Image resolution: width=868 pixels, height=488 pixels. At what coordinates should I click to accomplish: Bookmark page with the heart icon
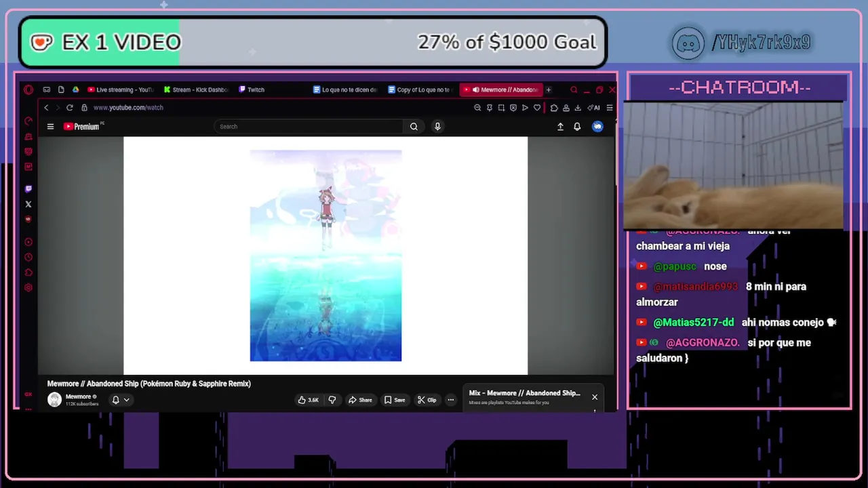point(537,108)
